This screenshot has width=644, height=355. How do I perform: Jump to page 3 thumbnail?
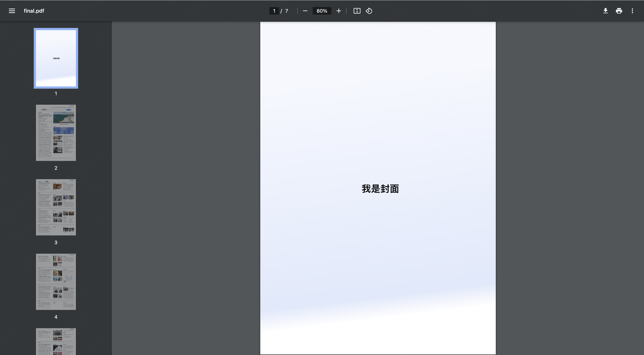click(x=56, y=207)
